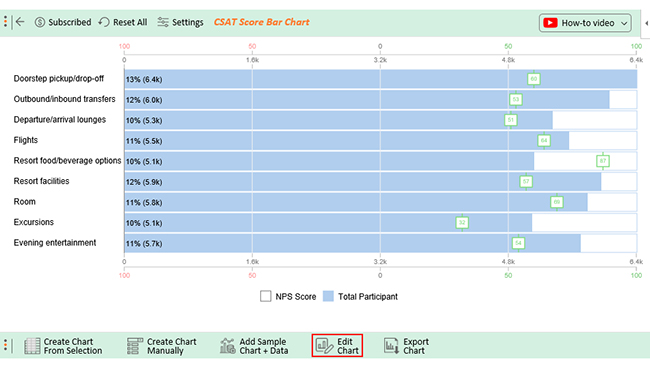Open chart Settings
650x368 pixels.
pos(180,22)
